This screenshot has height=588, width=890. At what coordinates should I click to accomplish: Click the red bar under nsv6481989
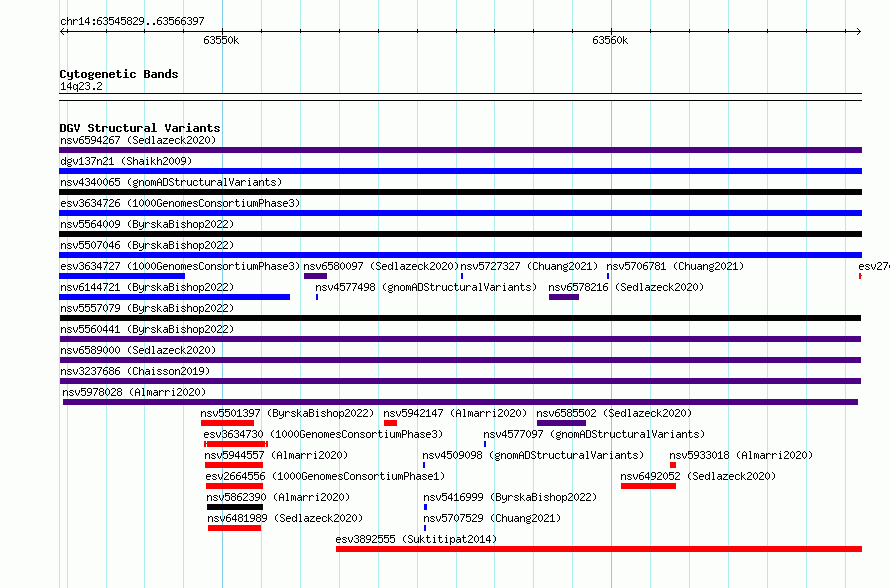[234, 528]
